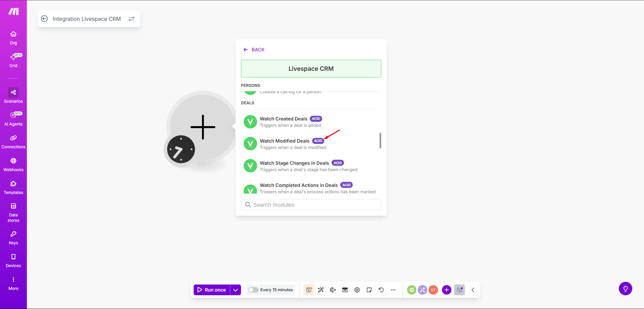The image size is (644, 309).
Task: Open the green flow control tools icon
Action: click(x=412, y=290)
